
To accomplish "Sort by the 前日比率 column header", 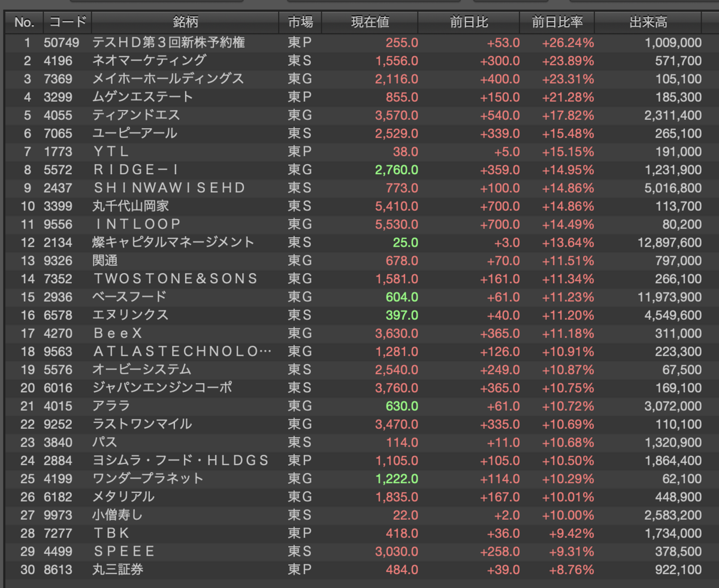I will [557, 23].
